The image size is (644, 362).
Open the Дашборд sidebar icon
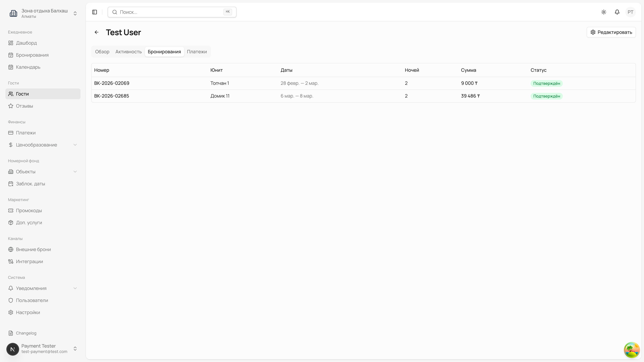pyautogui.click(x=11, y=43)
